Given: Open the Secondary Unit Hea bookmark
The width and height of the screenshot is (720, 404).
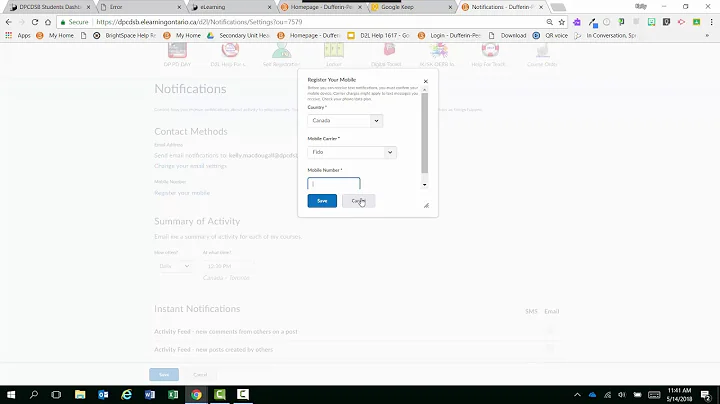Looking at the screenshot, I should (238, 35).
